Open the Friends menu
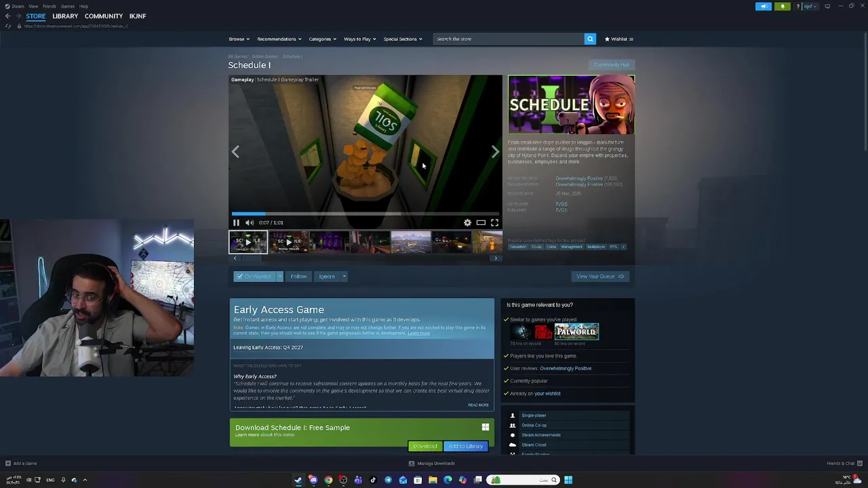Viewport: 868px width, 488px height. coord(50,6)
